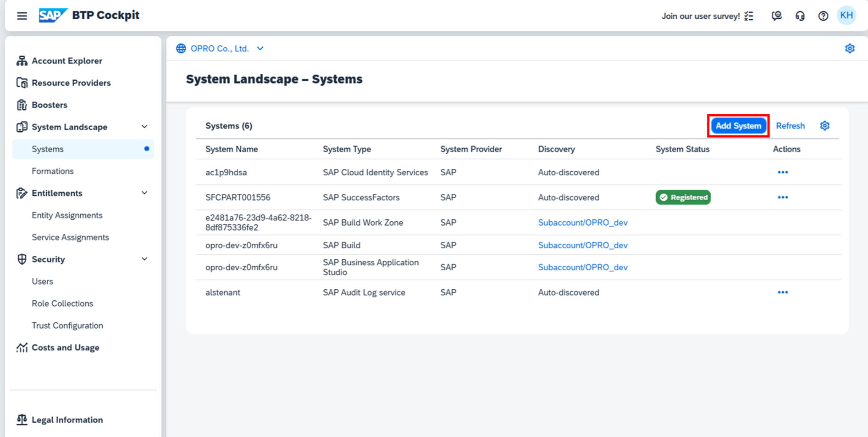Image resolution: width=868 pixels, height=437 pixels.
Task: Open actions menu for ac1p9hdsa row
Action: (x=782, y=173)
